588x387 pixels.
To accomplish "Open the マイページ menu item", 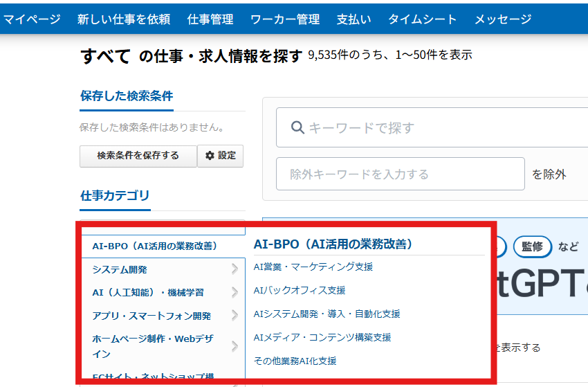I will tap(32, 19).
